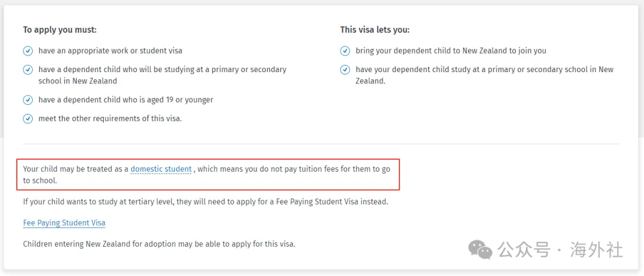Click 'meet the other requirements of this visa' text
644x276 pixels.
pos(110,119)
